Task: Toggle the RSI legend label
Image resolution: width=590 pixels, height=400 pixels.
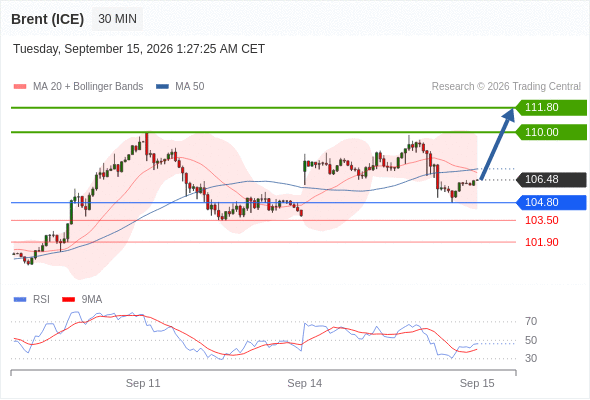Action: coord(41,300)
